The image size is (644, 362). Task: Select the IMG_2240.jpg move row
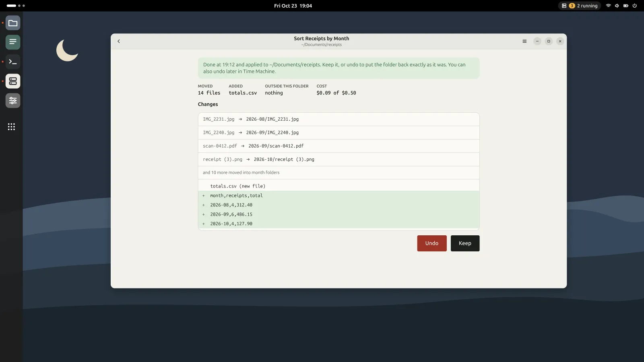pyautogui.click(x=339, y=133)
